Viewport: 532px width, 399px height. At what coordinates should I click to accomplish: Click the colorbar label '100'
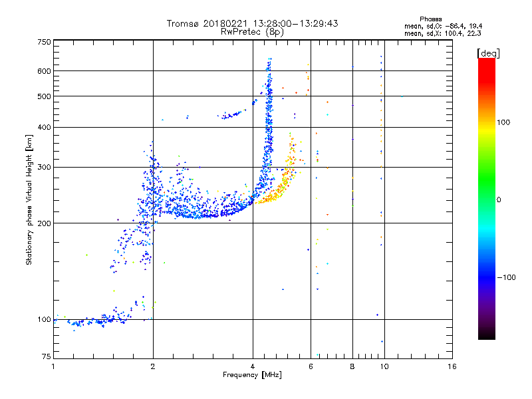click(x=503, y=122)
